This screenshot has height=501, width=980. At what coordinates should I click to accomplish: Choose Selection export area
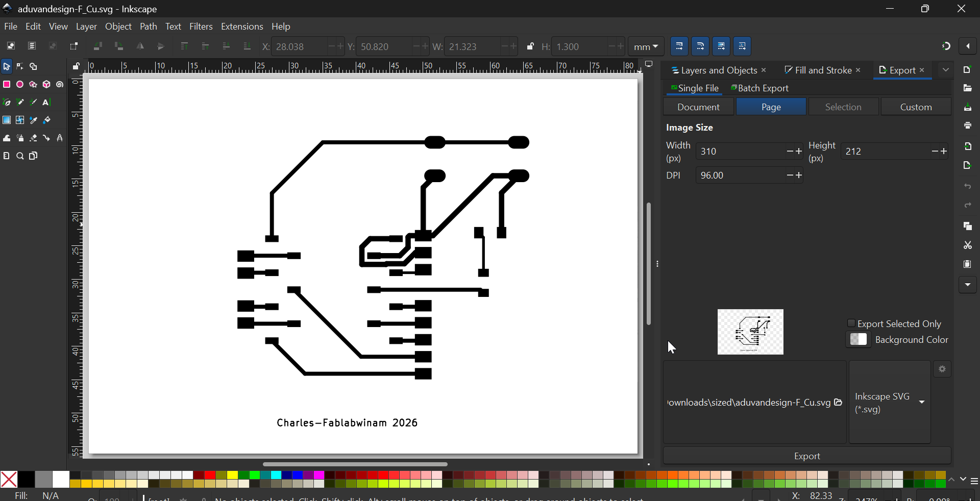pyautogui.click(x=843, y=107)
